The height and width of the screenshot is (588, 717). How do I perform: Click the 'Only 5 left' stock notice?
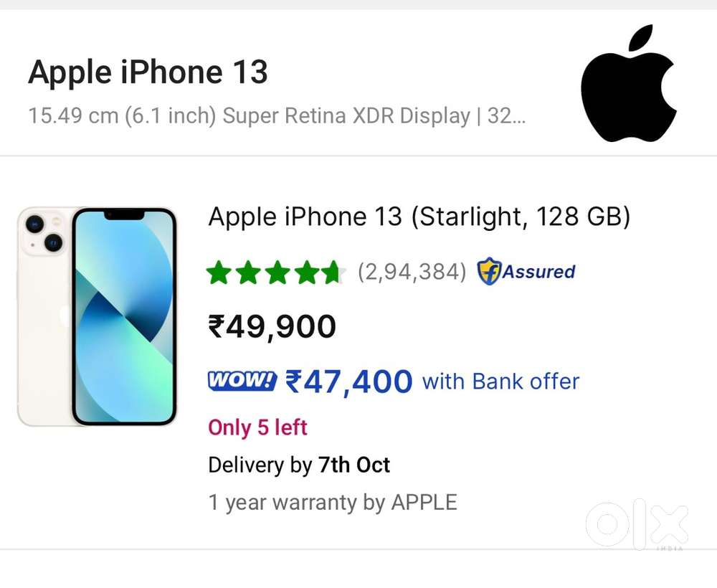(x=257, y=427)
